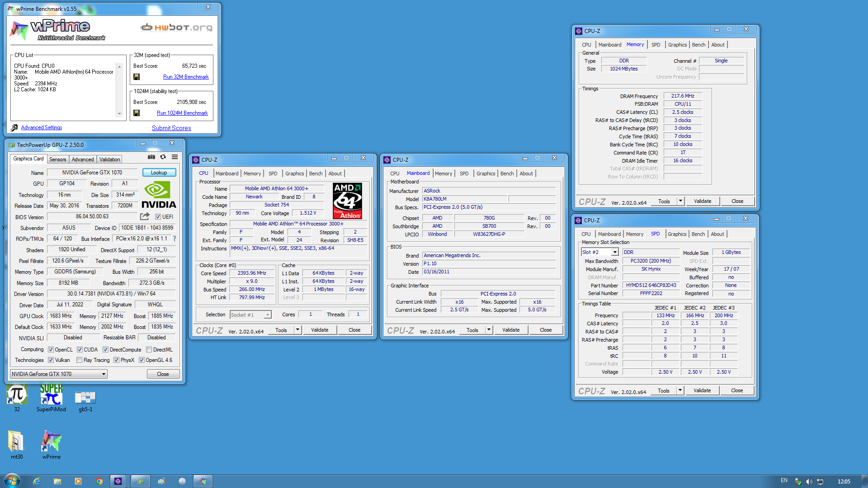Screen dimensions: 868x488
Task: Click the GPU-Z refresh icon
Action: (x=163, y=157)
